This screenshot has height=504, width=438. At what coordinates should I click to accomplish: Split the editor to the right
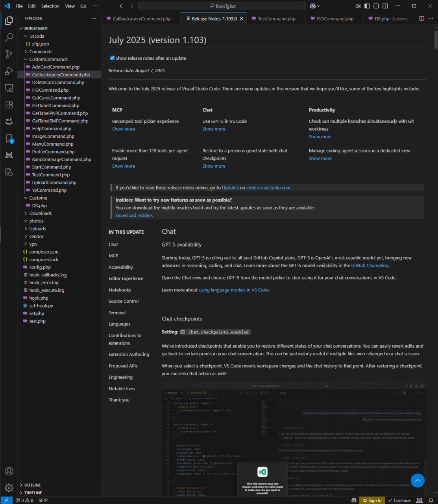click(421, 19)
